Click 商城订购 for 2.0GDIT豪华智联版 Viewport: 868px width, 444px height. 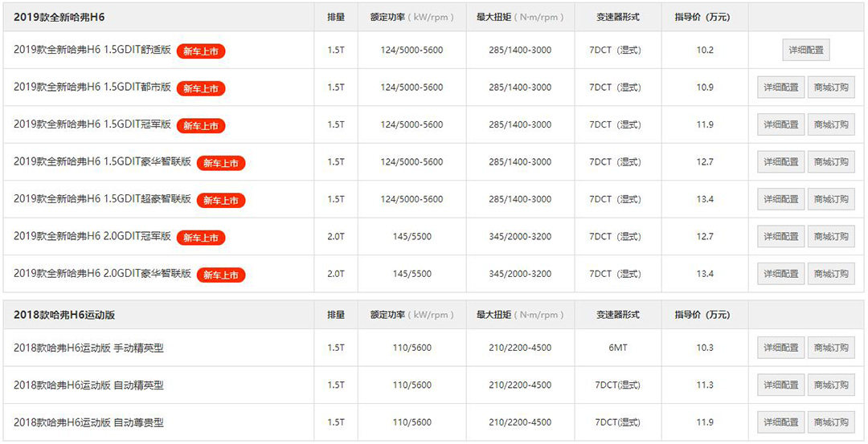(x=830, y=274)
